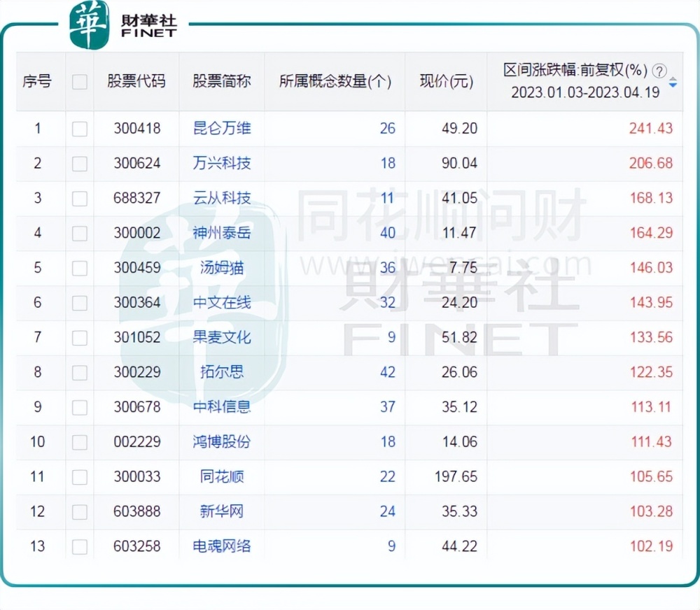Open the 昆仑万维 stock link
The image size is (700, 610).
pyautogui.click(x=222, y=129)
